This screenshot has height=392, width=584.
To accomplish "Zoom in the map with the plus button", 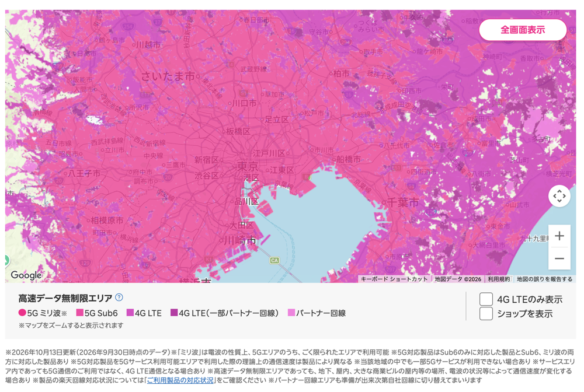I will (559, 236).
